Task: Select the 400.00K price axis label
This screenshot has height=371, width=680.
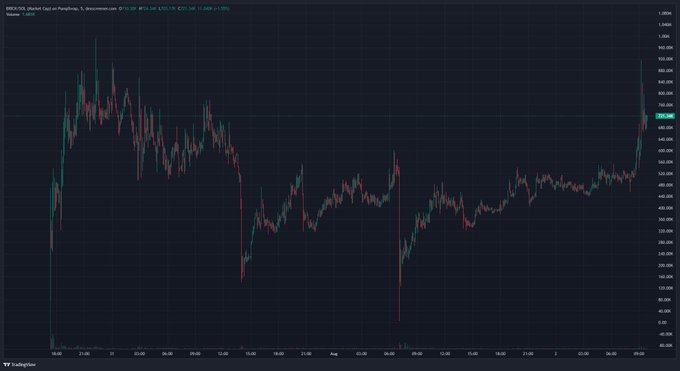Action: [x=665, y=208]
